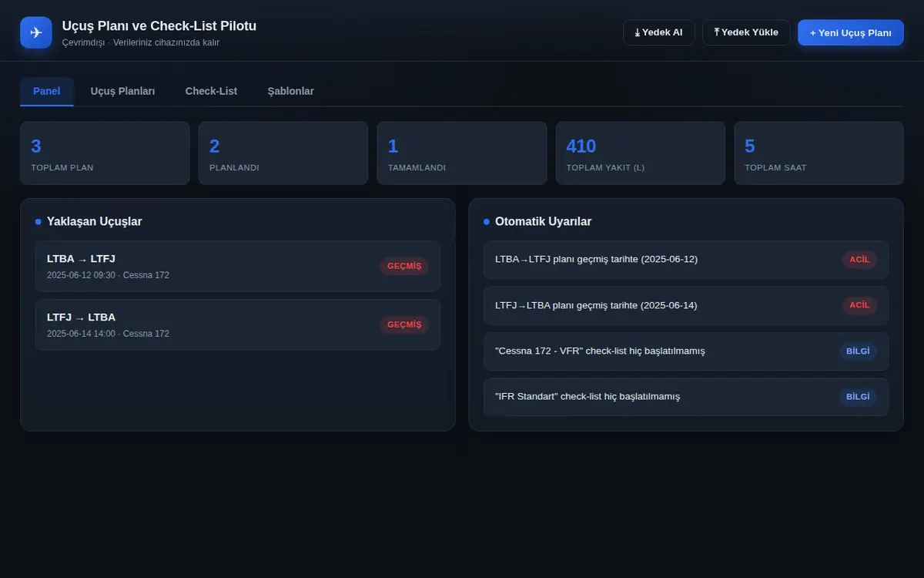This screenshot has height=578, width=924.
Task: Click ACİL badge on the 2025-06-14 alert
Action: click(859, 305)
